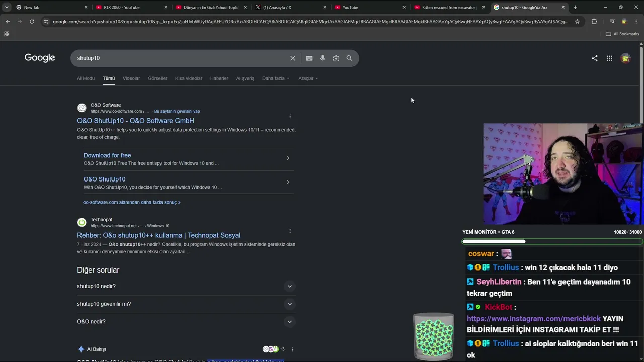Click the AI Bakışı heading
644x362 pixels.
click(x=96, y=349)
